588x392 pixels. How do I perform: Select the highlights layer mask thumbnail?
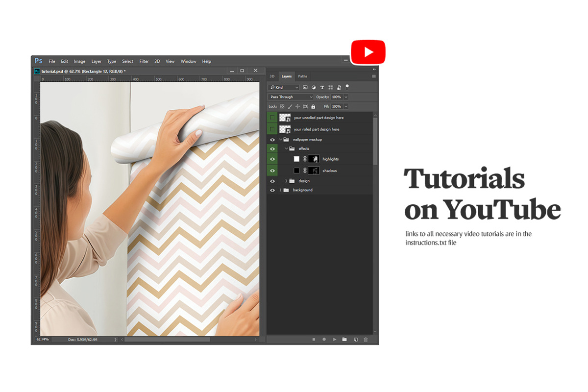coord(314,159)
